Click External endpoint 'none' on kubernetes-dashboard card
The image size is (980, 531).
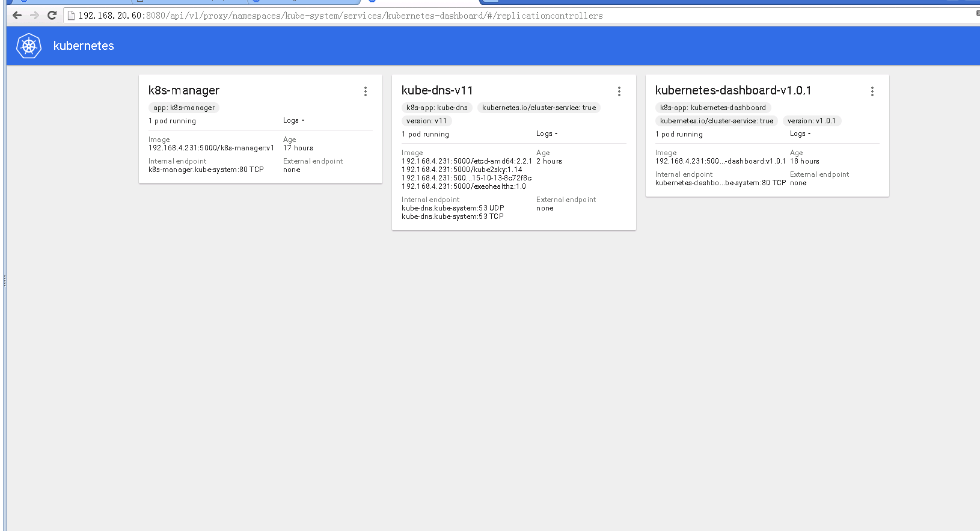(798, 183)
